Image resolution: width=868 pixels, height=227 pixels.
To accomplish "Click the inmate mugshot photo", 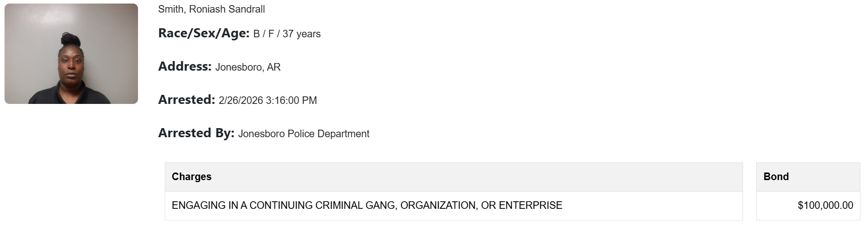I will point(71,53).
